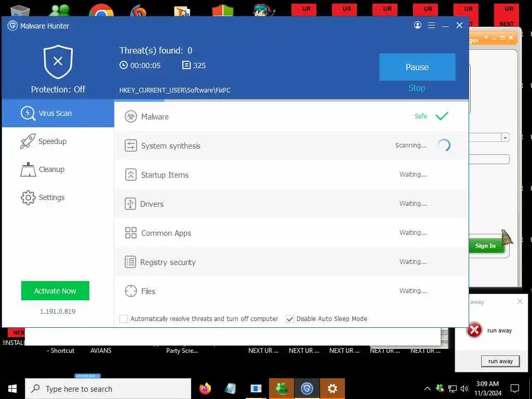Click the Drivers USB icon
The image size is (532, 399).
130,204
